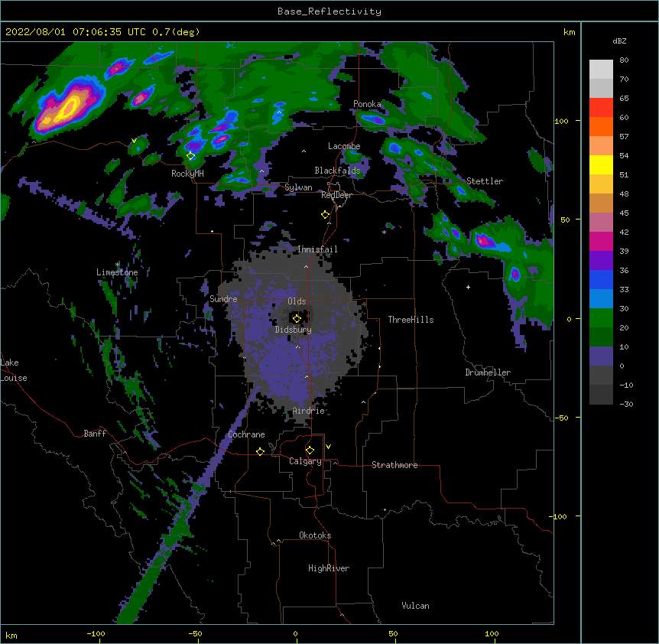Select the Calgary city label
Screen dimensions: 659x644
coord(305,461)
